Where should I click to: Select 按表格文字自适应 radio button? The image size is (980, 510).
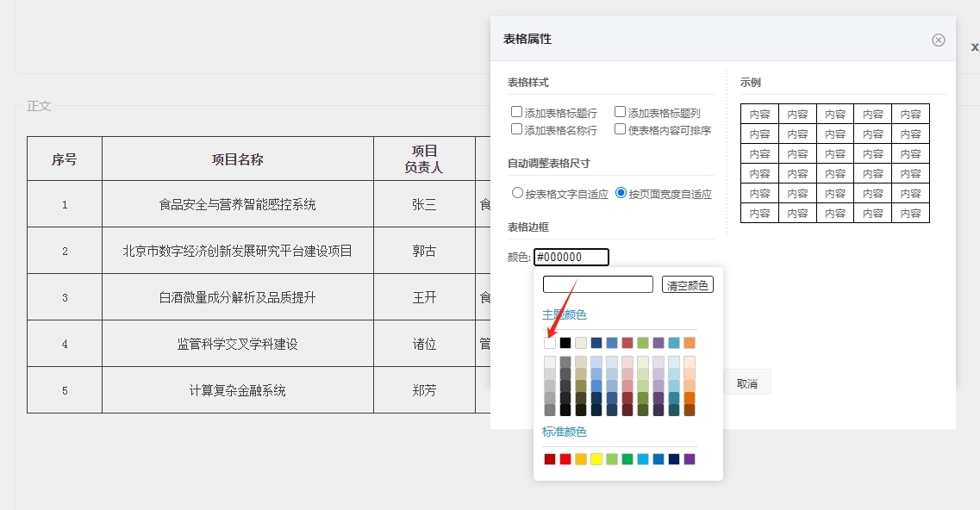coord(518,193)
